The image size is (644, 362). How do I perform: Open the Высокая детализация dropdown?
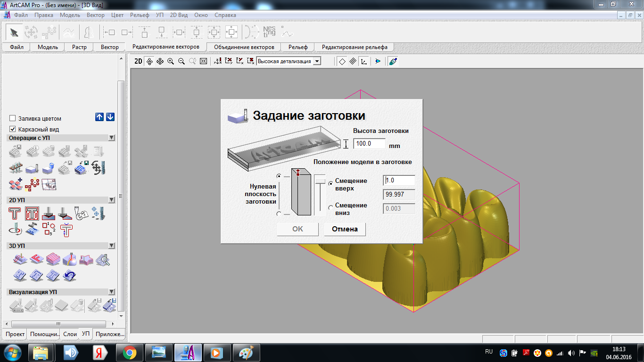click(317, 61)
